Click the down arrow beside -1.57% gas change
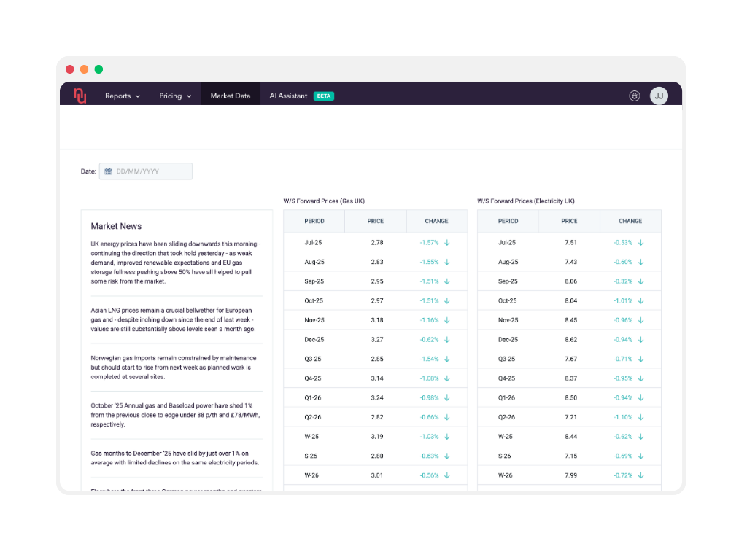 tap(447, 243)
